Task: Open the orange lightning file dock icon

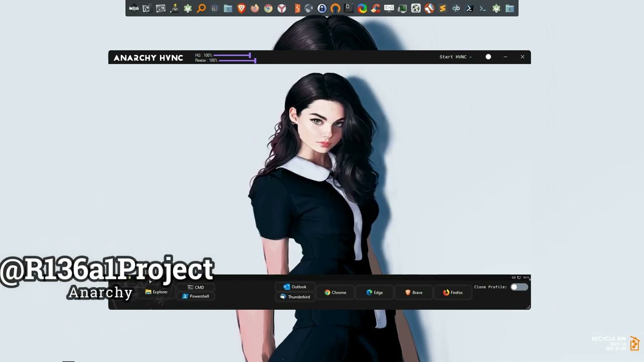Action: [297, 8]
